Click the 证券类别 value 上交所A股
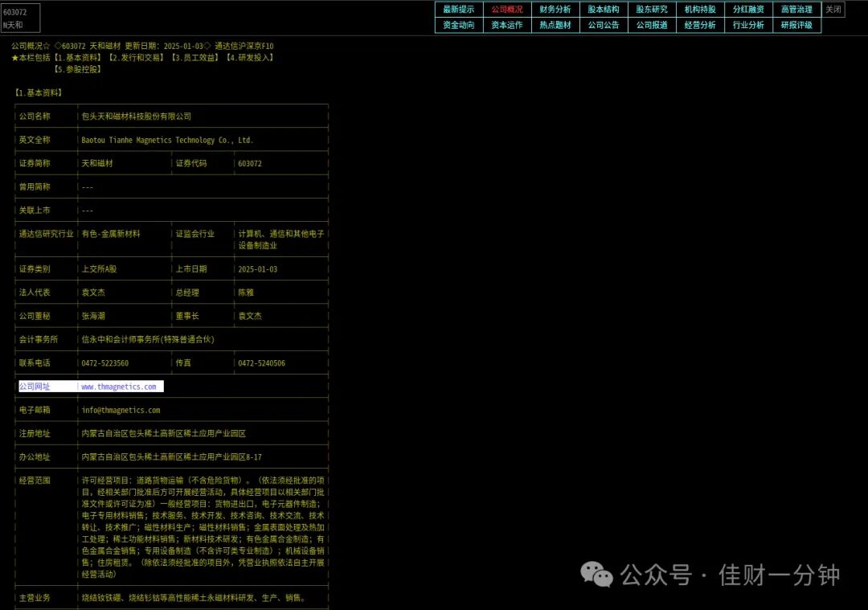 pyautogui.click(x=99, y=269)
